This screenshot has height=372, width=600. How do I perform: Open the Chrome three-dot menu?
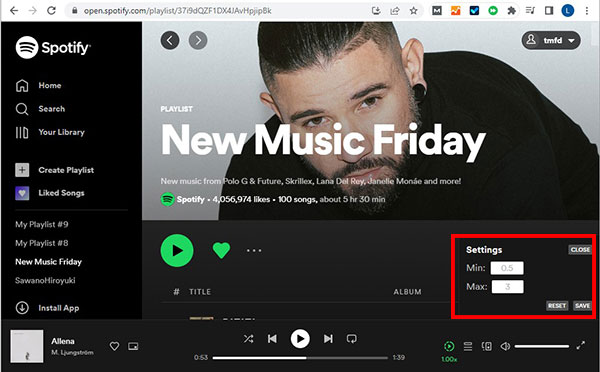587,11
